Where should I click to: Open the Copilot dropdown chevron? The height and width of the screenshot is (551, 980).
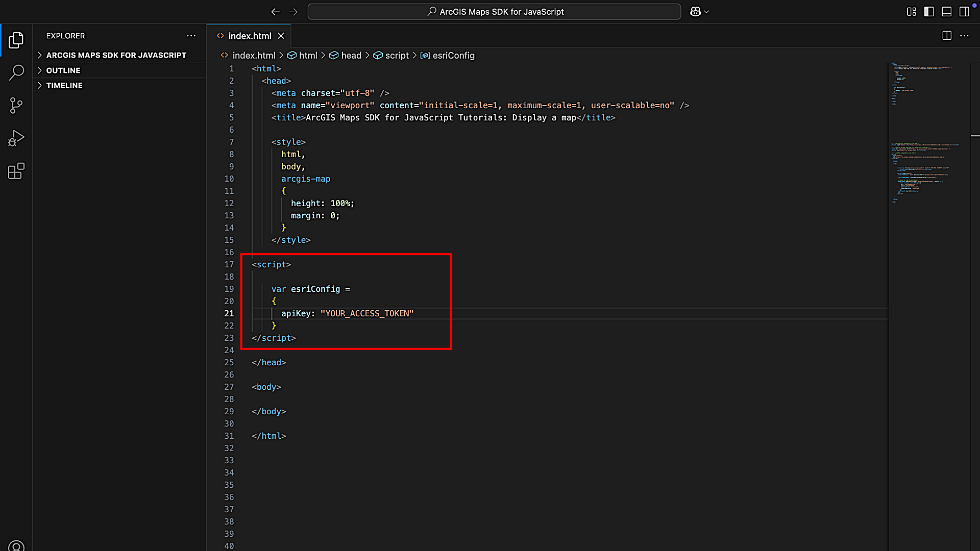706,11
